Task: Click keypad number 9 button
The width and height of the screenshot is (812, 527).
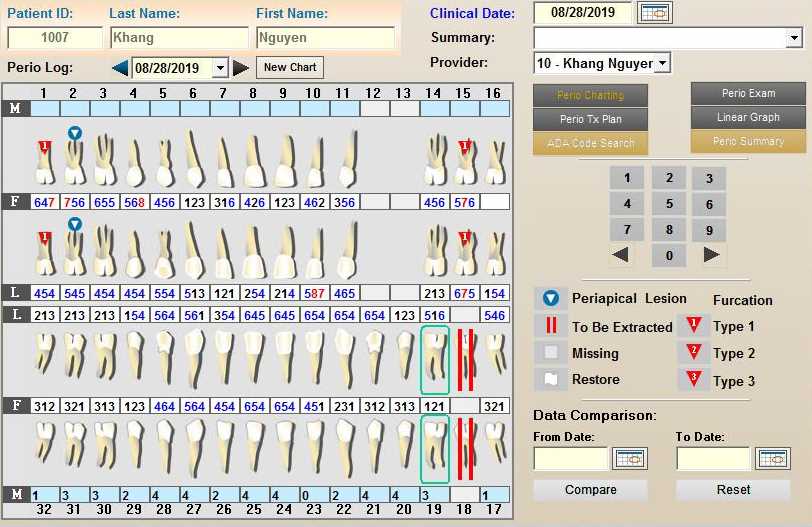Action: (x=709, y=230)
